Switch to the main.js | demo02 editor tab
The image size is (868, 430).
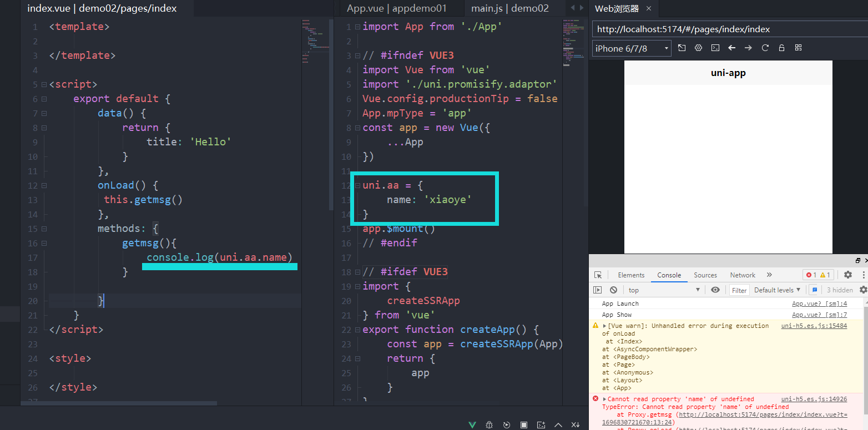click(509, 8)
